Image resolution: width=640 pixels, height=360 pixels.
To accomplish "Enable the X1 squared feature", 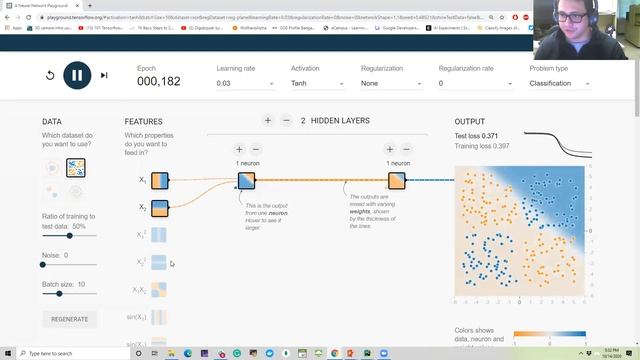I will pyautogui.click(x=159, y=235).
